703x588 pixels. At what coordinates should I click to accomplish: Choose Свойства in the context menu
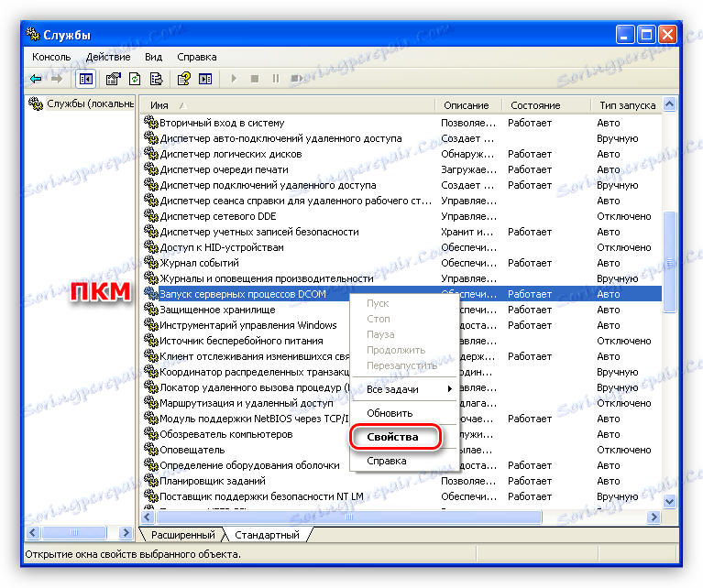(392, 437)
